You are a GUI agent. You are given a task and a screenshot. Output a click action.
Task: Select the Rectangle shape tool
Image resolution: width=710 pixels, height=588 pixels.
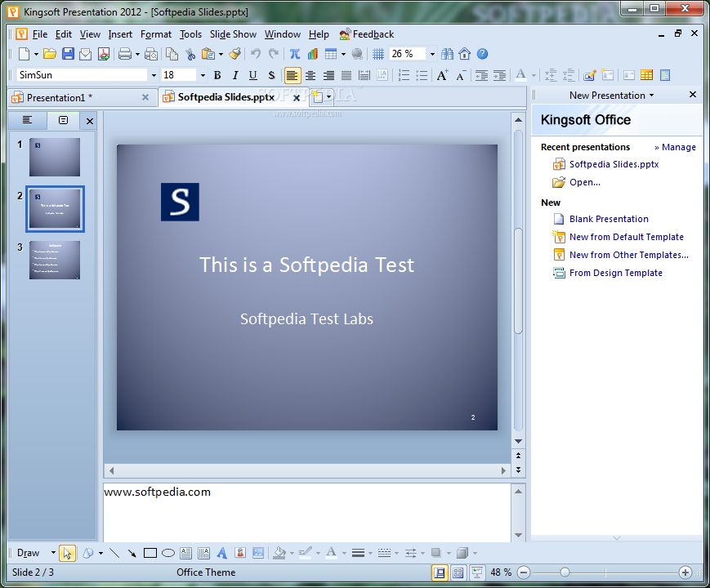click(150, 553)
